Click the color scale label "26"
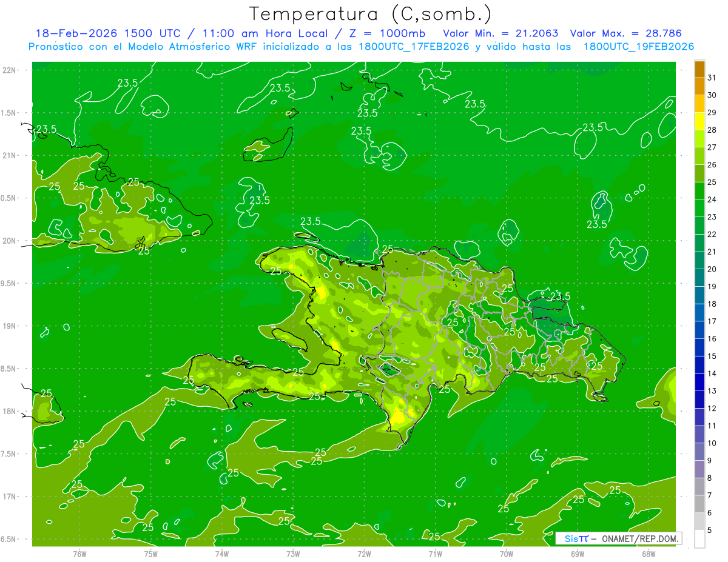 tap(712, 165)
